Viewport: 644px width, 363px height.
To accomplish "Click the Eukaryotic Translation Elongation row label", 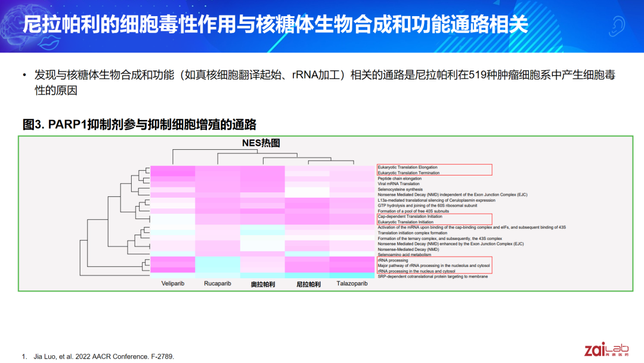I will click(x=407, y=167).
